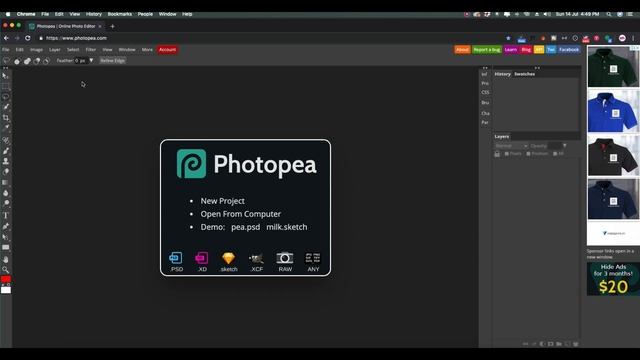Select the Dodge tool
Viewport: 640px width, 360px height.
6,203
